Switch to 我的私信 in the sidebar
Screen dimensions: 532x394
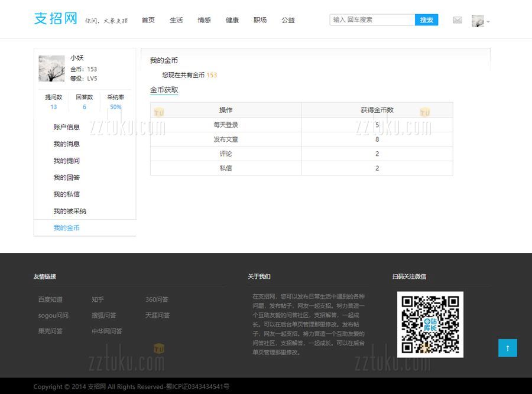[66, 194]
